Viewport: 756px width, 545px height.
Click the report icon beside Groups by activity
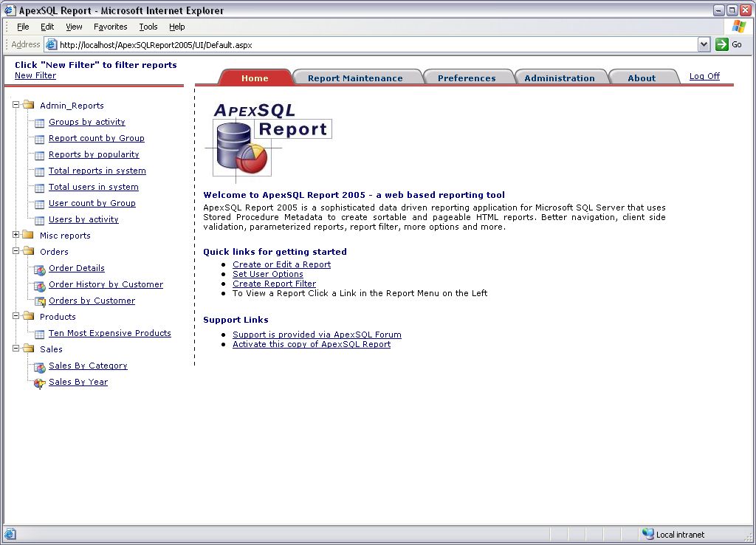pos(38,123)
